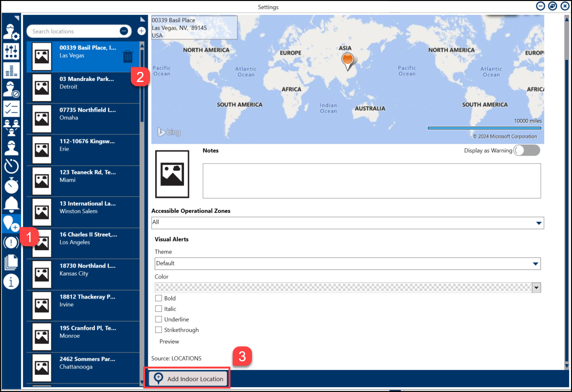Open the Theme dropdown
The height and width of the screenshot is (392, 572).
pos(536,264)
